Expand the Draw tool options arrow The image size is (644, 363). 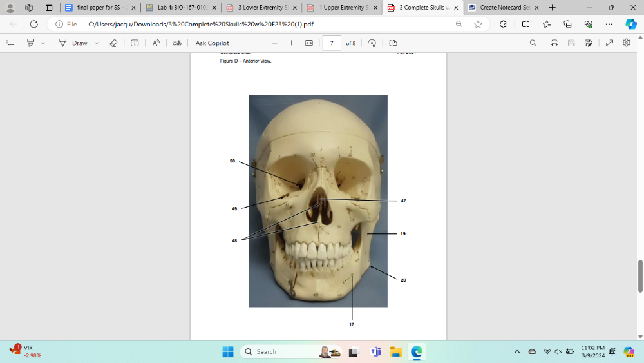point(97,43)
